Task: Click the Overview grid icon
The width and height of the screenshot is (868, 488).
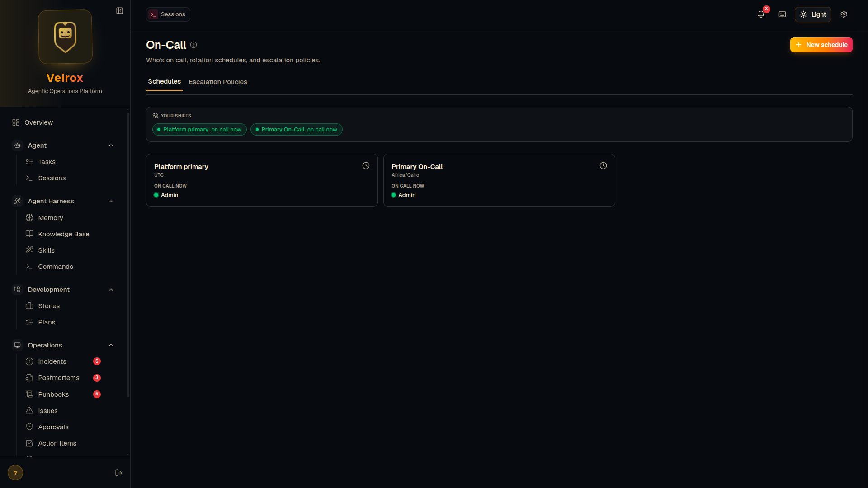Action: click(x=16, y=122)
